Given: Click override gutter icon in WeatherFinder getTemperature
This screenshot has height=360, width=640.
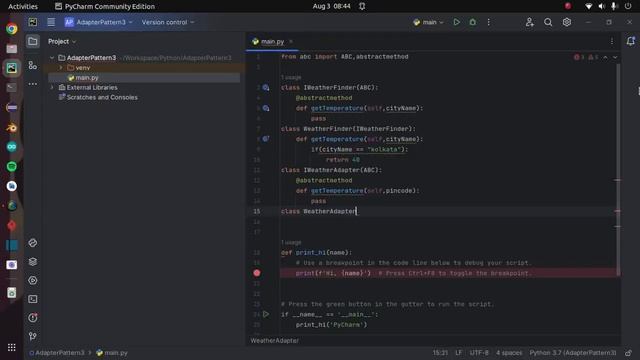Looking at the screenshot, I should [266, 139].
